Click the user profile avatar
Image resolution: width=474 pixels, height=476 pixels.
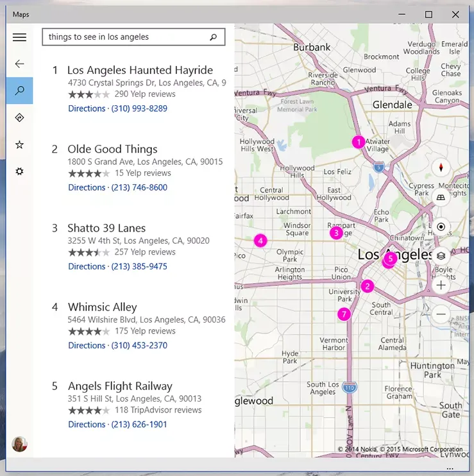19,444
